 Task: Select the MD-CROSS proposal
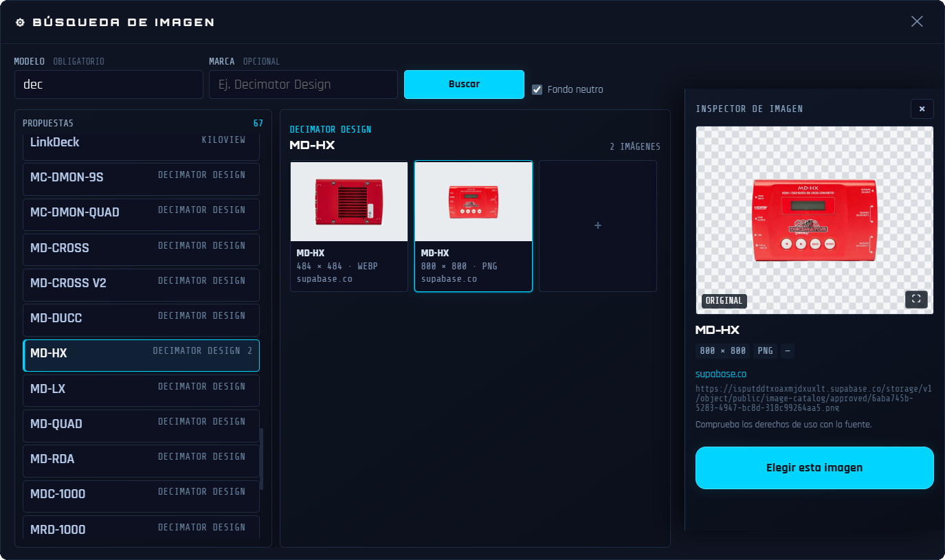141,249
